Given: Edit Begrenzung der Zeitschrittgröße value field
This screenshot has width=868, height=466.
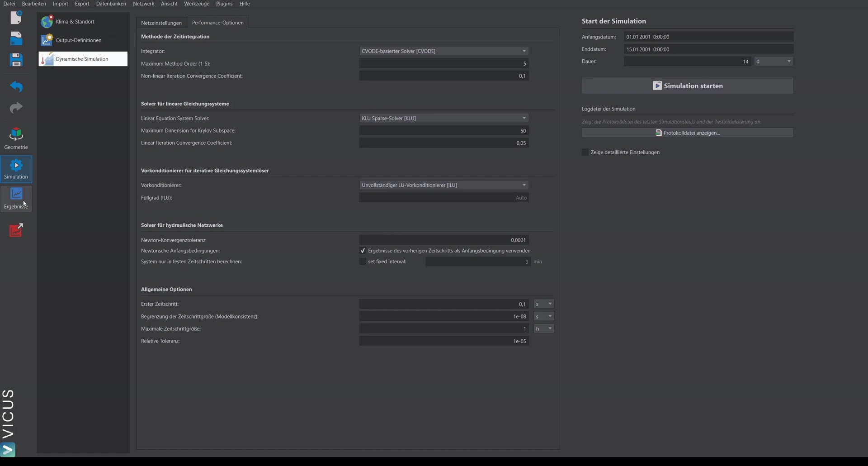Looking at the screenshot, I should pyautogui.click(x=444, y=316).
